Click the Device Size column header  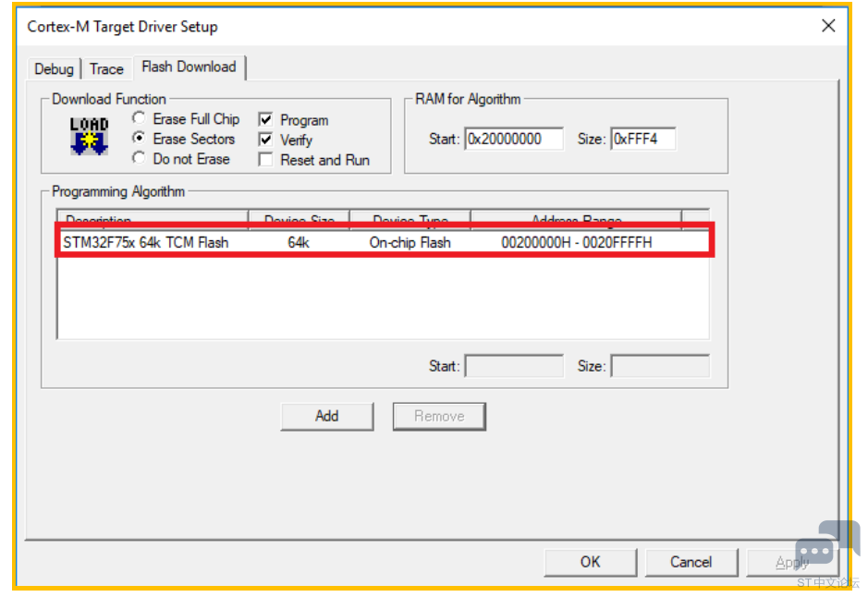(299, 221)
